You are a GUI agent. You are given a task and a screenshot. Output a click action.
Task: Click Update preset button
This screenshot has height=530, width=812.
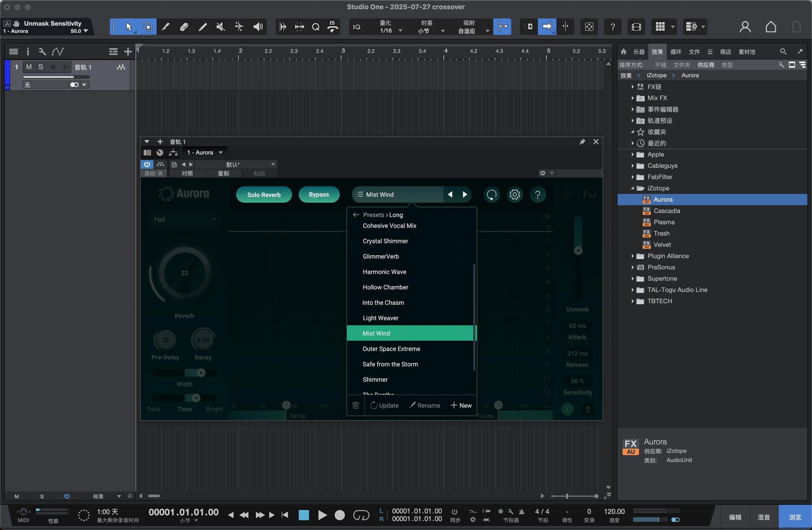[384, 405]
